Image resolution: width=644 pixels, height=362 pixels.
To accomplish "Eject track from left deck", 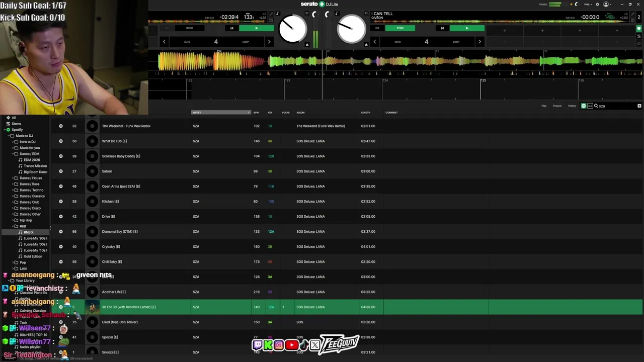I will coord(307,45).
